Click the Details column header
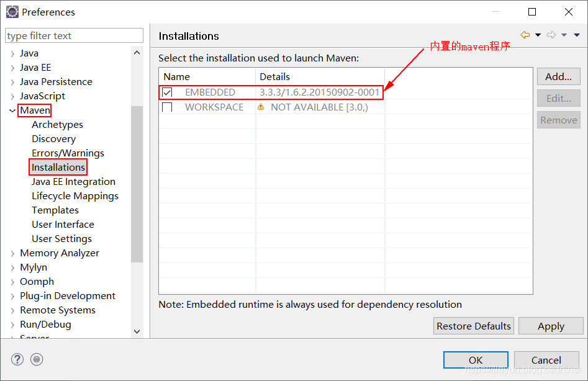Image resolution: width=588 pixels, height=381 pixels. tap(320, 76)
